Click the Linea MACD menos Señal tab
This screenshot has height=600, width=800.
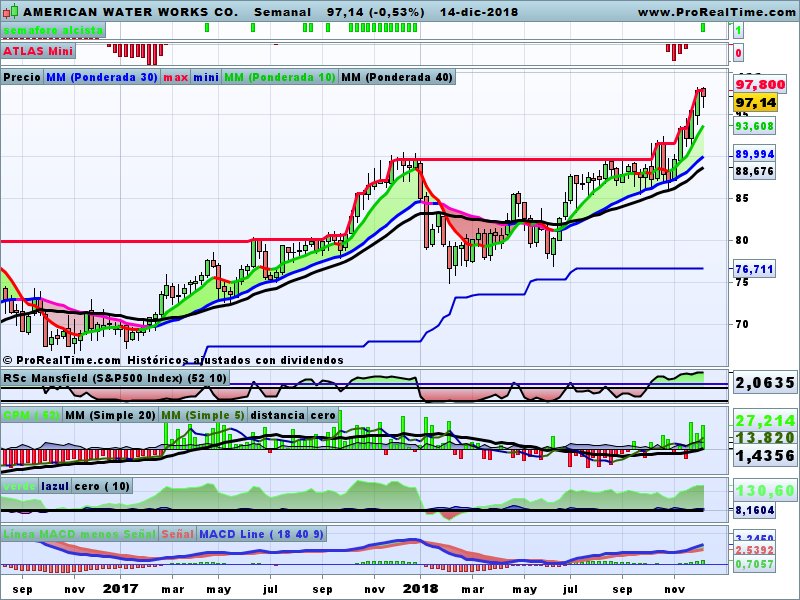tap(79, 534)
